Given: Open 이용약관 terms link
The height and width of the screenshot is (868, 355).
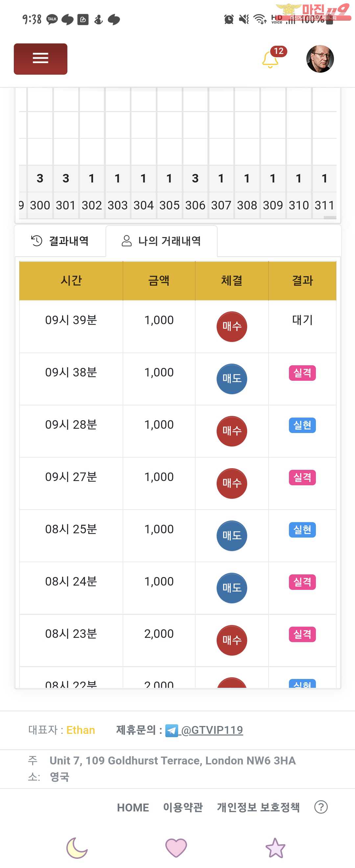Looking at the screenshot, I should pyautogui.click(x=183, y=807).
